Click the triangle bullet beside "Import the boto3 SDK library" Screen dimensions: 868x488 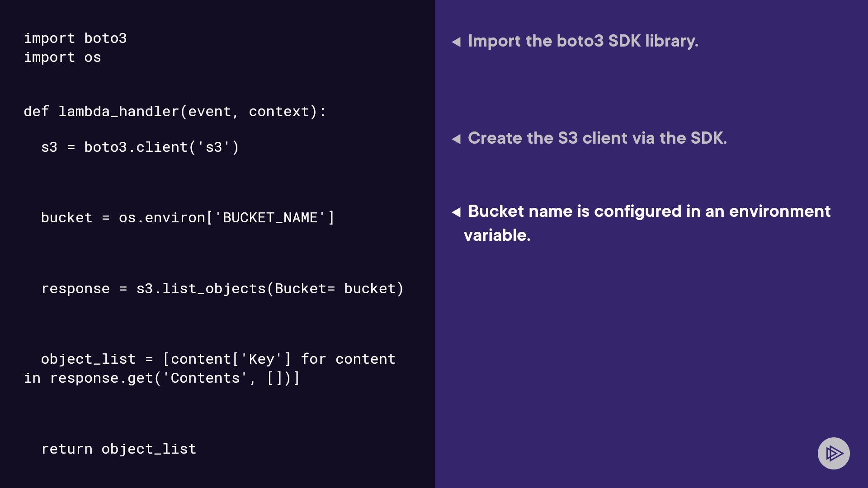(x=456, y=42)
